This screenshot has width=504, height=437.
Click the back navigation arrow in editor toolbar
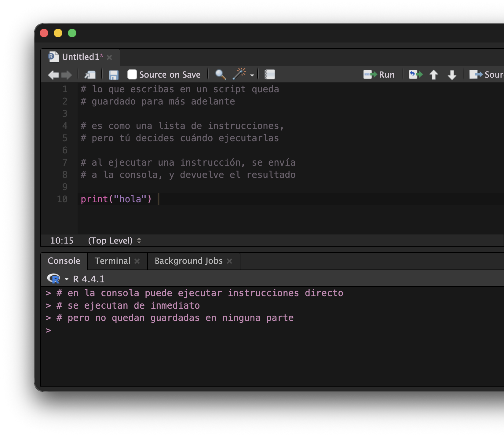pos(53,75)
